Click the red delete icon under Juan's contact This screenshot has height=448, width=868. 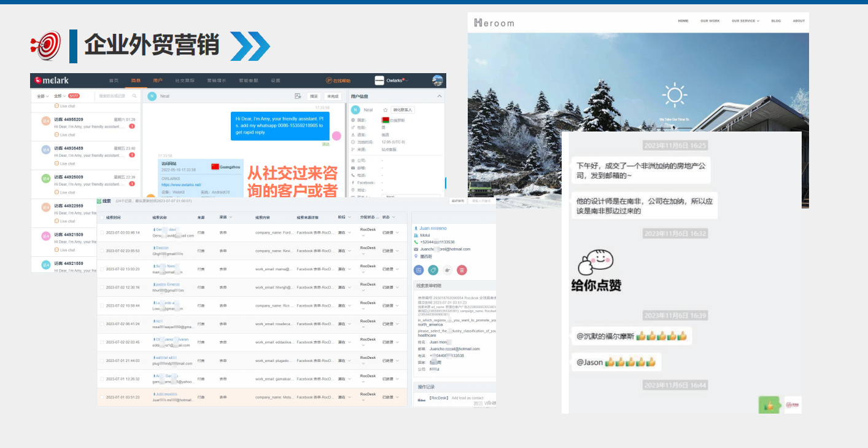click(x=462, y=269)
